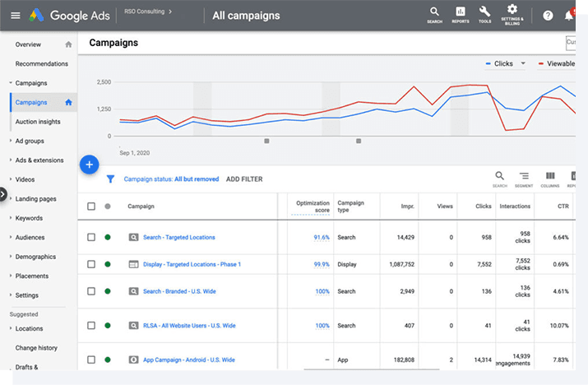Check the Display - Targeted Locations row checkbox
This screenshot has width=588, height=385.
(x=91, y=264)
